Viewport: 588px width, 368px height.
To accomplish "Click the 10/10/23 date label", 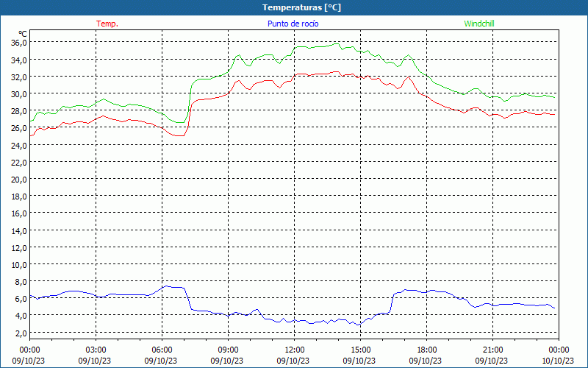I will click(558, 361).
